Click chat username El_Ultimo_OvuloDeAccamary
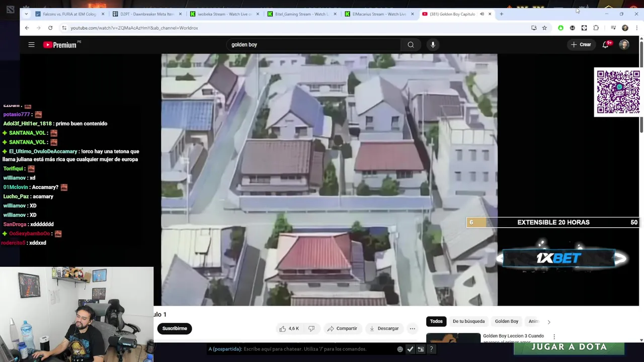Screen dimensions: 644x362 [43, 151]
